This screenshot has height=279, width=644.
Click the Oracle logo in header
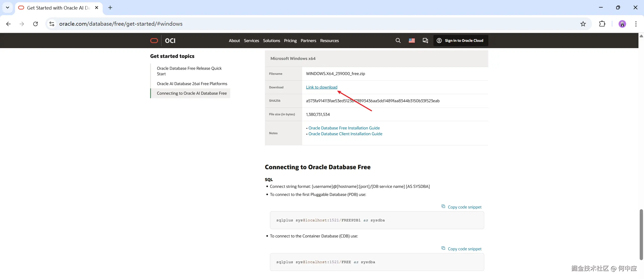click(154, 41)
